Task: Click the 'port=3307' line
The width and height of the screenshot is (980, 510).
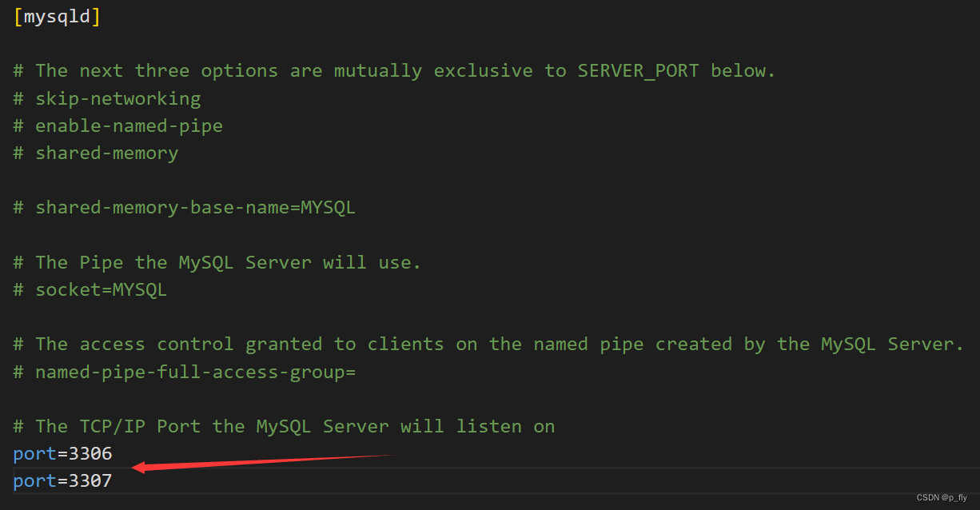Action: (62, 481)
